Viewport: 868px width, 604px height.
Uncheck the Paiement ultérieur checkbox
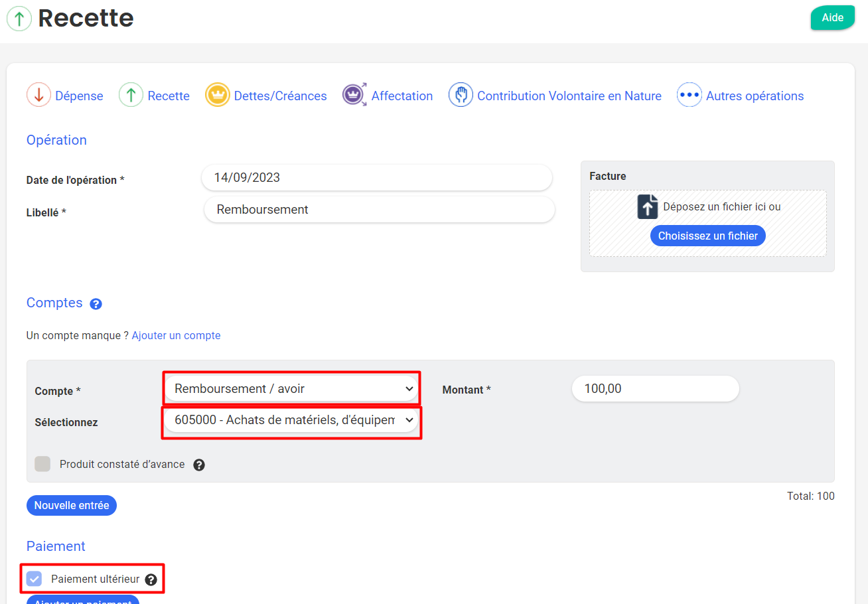[x=35, y=579]
